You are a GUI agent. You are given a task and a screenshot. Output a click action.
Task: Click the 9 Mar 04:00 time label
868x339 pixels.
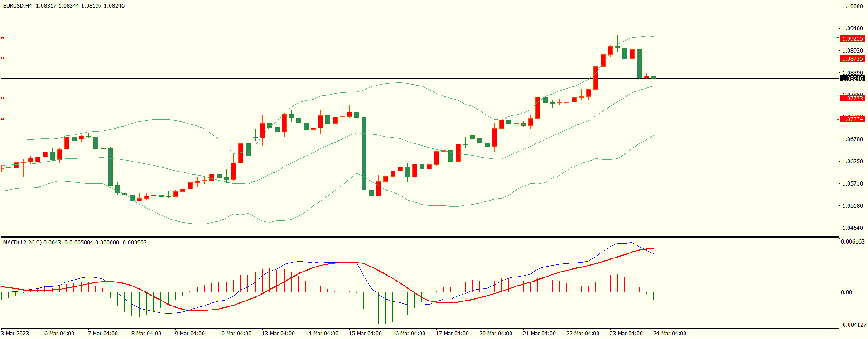tap(190, 334)
